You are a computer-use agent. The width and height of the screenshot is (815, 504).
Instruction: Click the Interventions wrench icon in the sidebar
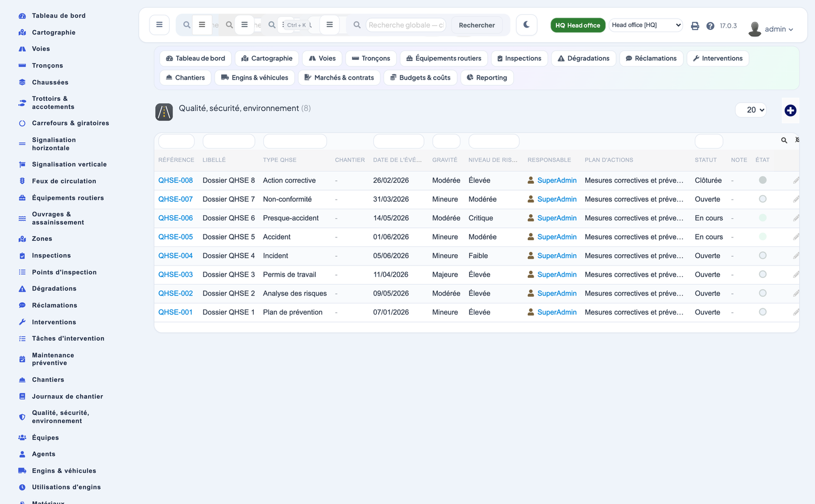coord(22,322)
